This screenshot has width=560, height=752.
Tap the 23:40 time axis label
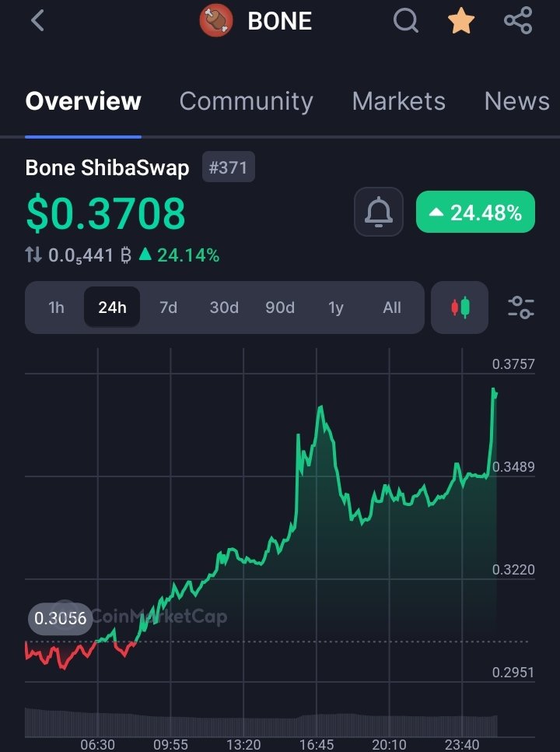pyautogui.click(x=462, y=745)
